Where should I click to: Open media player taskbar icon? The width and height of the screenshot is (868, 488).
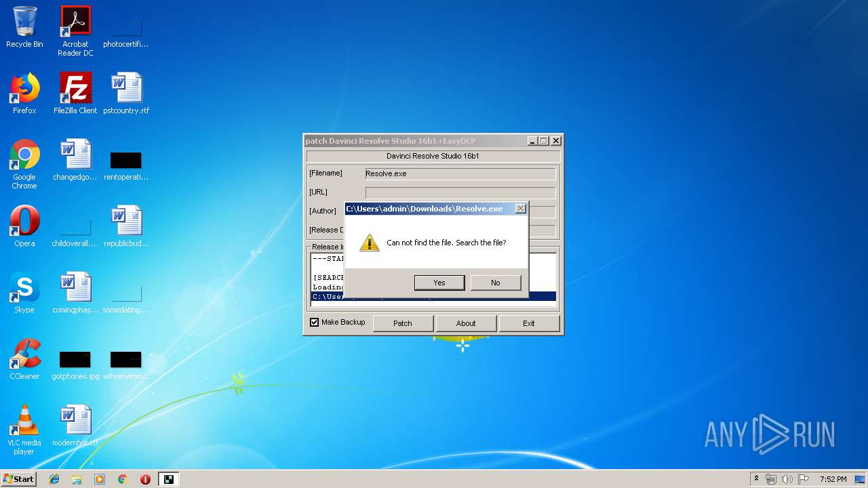tap(100, 479)
